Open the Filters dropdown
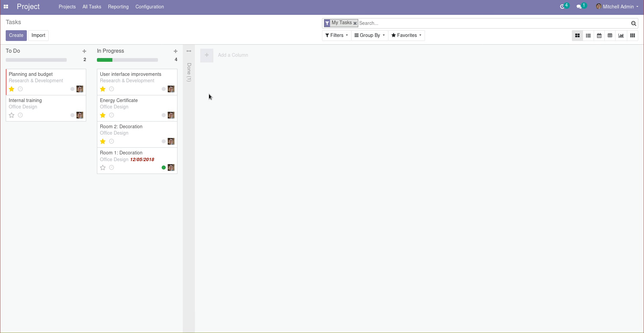 click(x=336, y=35)
